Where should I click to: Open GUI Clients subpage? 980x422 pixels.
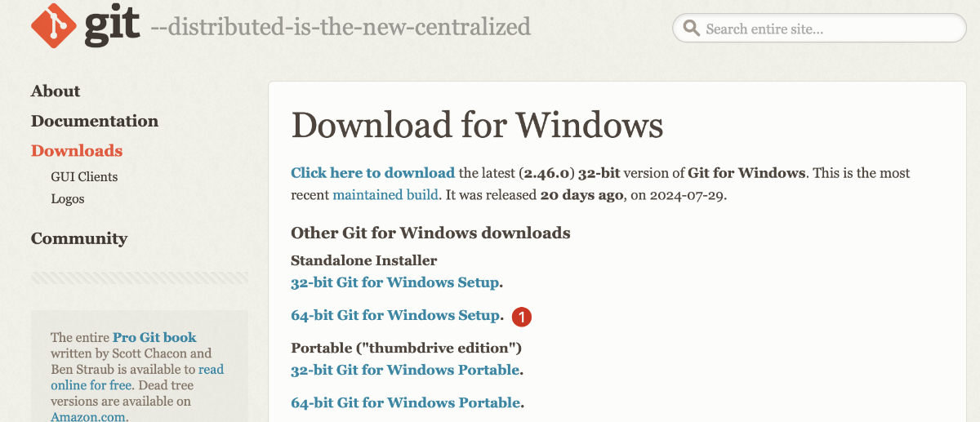click(84, 176)
